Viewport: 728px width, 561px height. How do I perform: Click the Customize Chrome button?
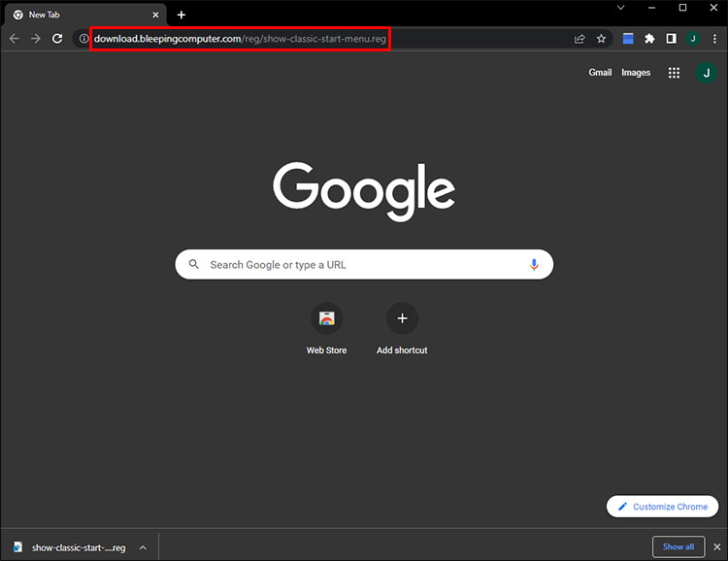coord(662,507)
